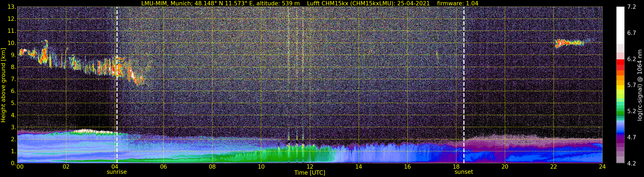
Task: Click the time axis tick "22"
Action: [x=554, y=167]
